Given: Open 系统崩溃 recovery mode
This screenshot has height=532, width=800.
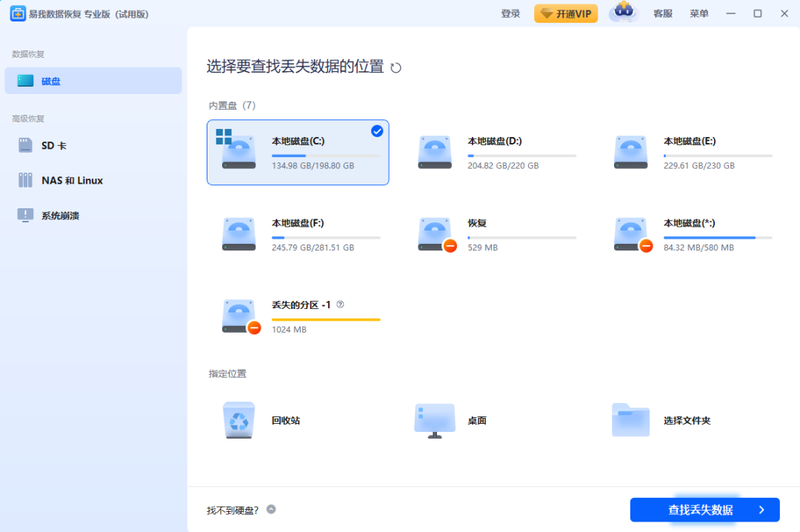Looking at the screenshot, I should click(93, 216).
